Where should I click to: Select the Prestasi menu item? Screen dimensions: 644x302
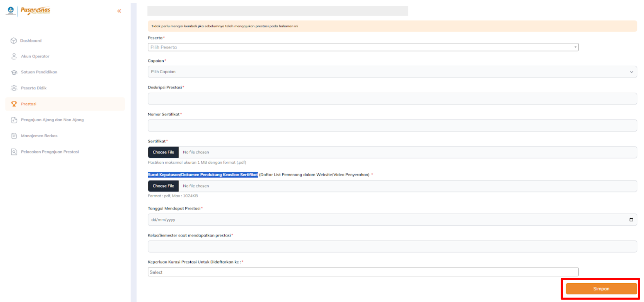click(x=65, y=104)
